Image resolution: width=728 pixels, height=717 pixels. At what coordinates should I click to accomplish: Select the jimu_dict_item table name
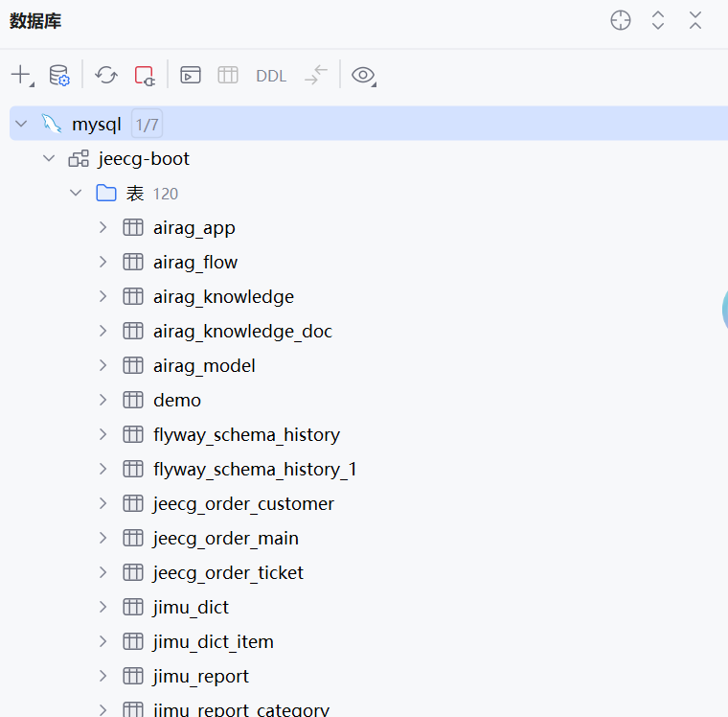(214, 642)
